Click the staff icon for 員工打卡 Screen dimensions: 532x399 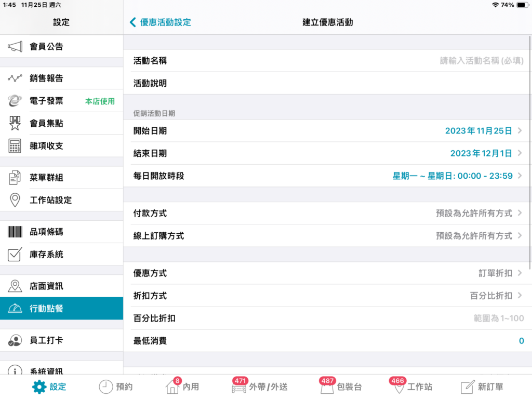tap(15, 340)
